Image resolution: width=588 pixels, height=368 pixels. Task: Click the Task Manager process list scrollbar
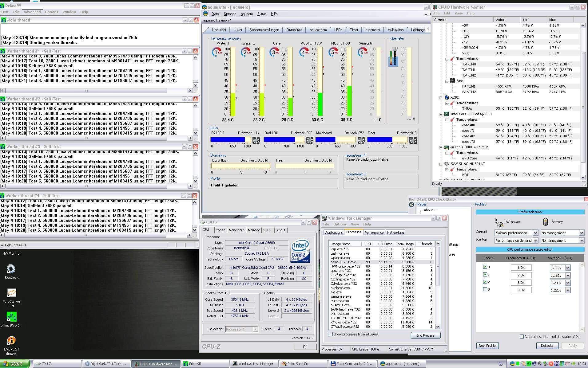click(x=438, y=285)
